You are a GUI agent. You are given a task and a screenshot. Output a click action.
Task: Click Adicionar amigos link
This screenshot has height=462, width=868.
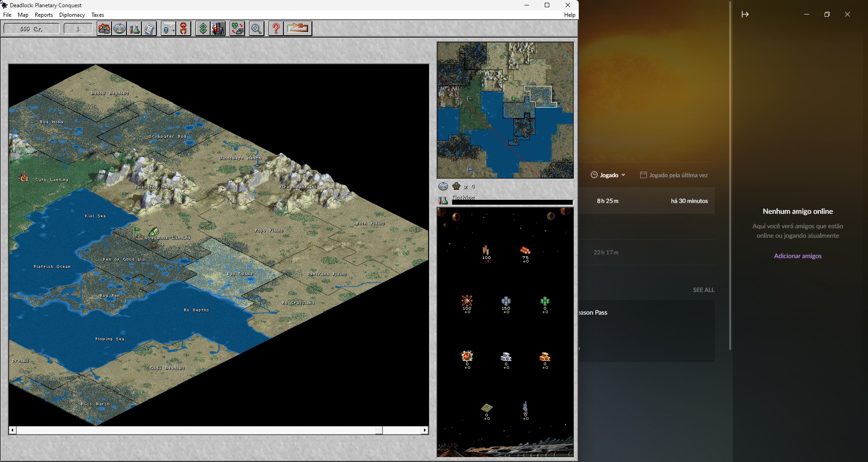tap(797, 256)
